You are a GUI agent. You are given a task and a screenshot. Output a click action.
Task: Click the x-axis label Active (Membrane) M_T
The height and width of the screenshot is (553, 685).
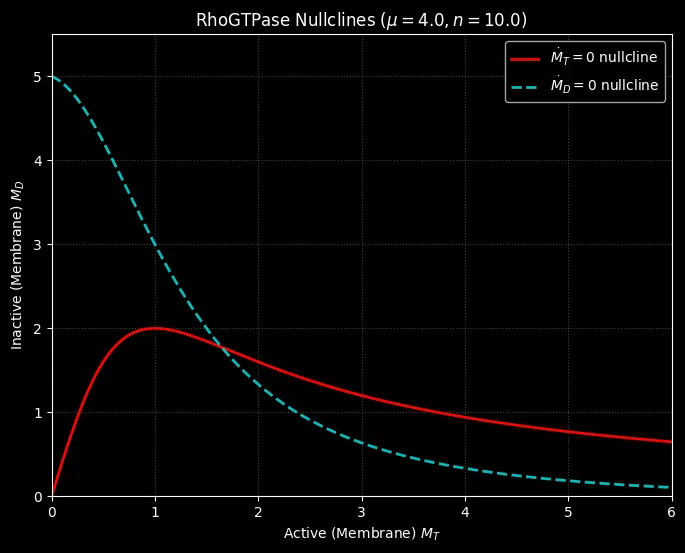pyautogui.click(x=361, y=534)
